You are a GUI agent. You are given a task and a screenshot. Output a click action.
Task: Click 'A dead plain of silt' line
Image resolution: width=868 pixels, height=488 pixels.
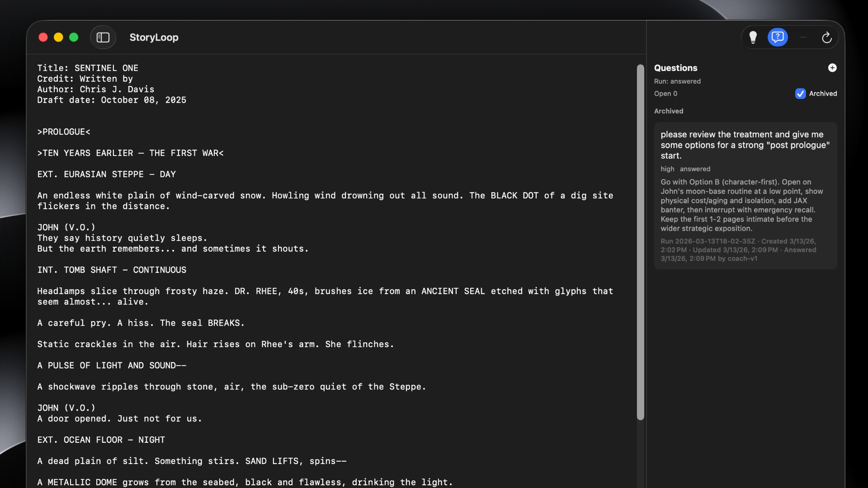pos(192,461)
